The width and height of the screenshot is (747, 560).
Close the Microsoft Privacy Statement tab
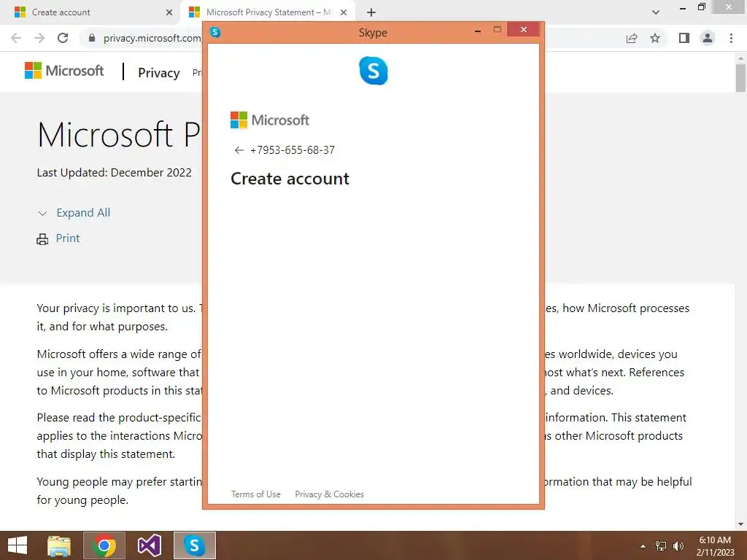[344, 12]
